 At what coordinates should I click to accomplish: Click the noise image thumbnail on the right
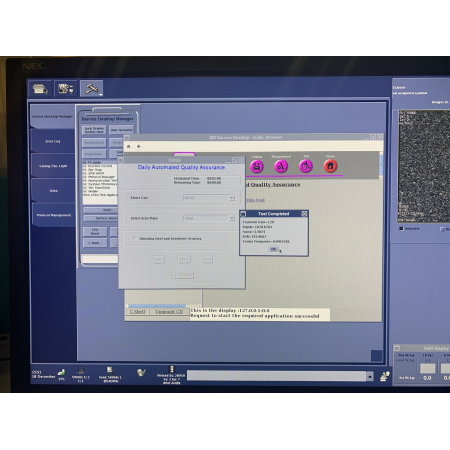tap(424, 166)
